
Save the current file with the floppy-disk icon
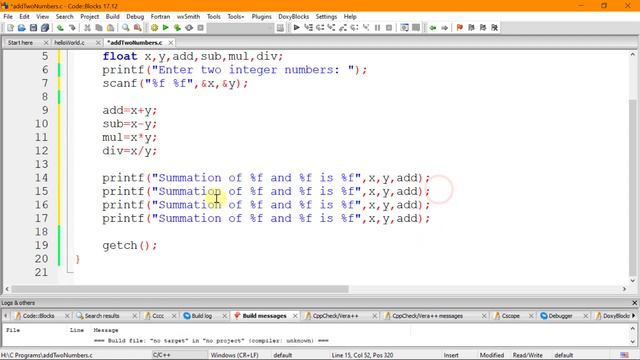click(x=33, y=28)
